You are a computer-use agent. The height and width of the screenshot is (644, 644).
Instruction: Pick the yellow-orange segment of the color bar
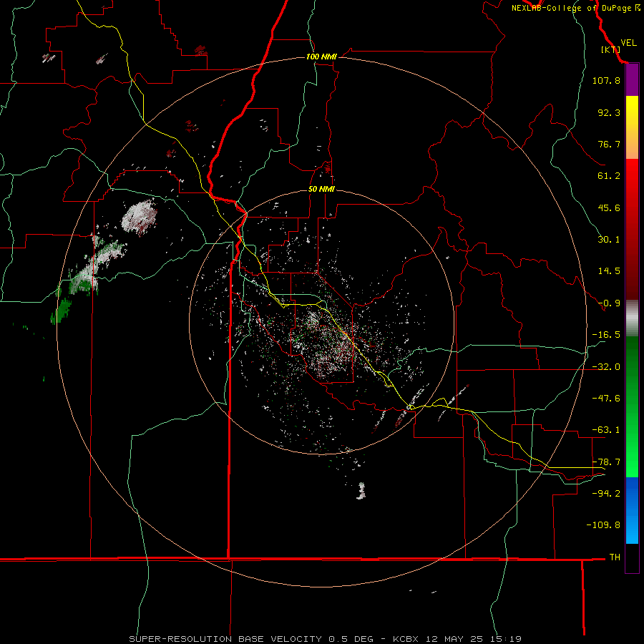click(x=632, y=127)
